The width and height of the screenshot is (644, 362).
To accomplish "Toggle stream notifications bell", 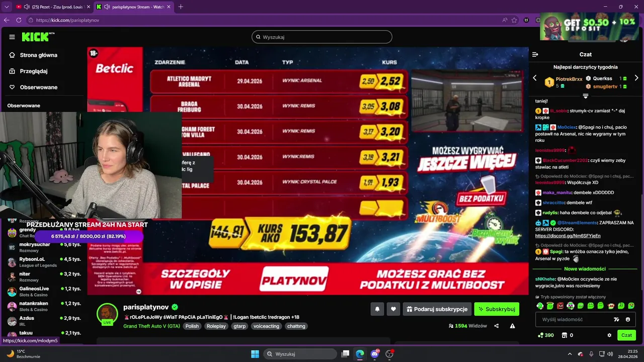I will click(377, 309).
